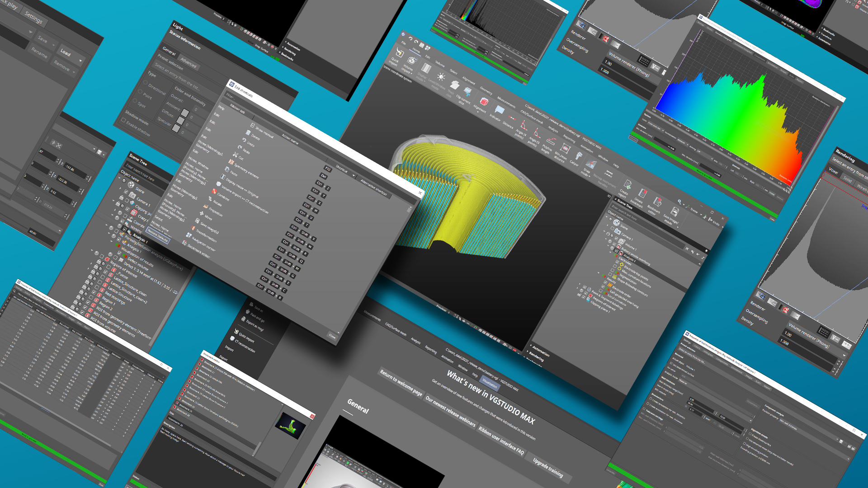The width and height of the screenshot is (868, 488).
Task: Click the red cube Alignment icon
Action: click(x=484, y=102)
